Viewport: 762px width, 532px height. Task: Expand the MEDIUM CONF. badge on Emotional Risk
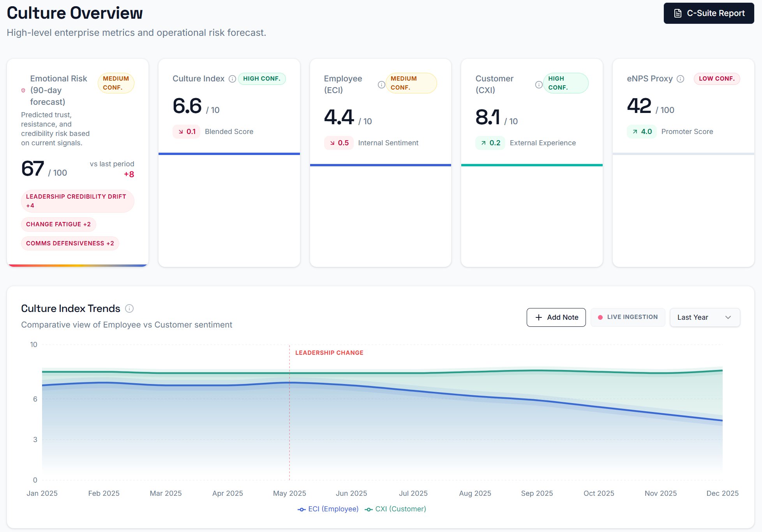pos(116,83)
